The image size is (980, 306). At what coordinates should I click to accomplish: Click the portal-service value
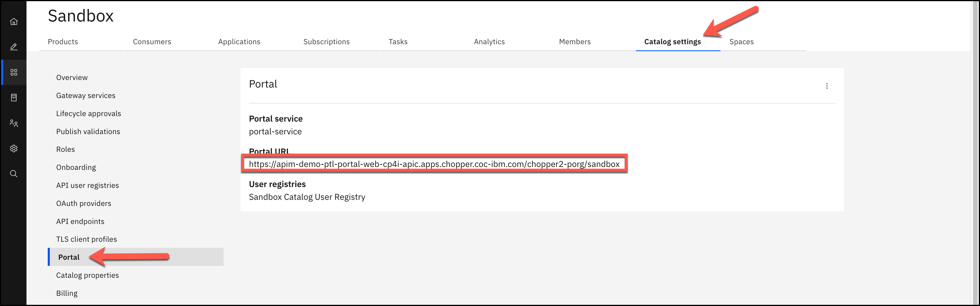275,131
